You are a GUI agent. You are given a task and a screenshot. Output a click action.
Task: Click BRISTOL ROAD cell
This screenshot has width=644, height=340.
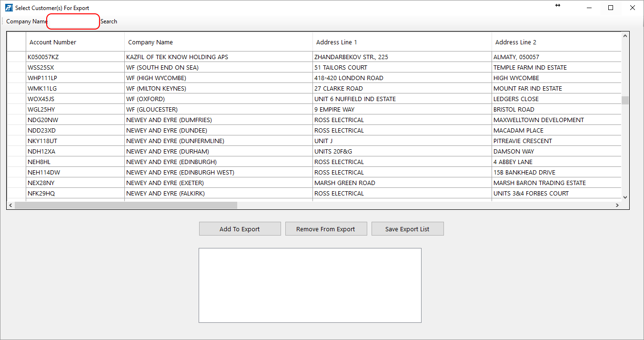coord(556,109)
